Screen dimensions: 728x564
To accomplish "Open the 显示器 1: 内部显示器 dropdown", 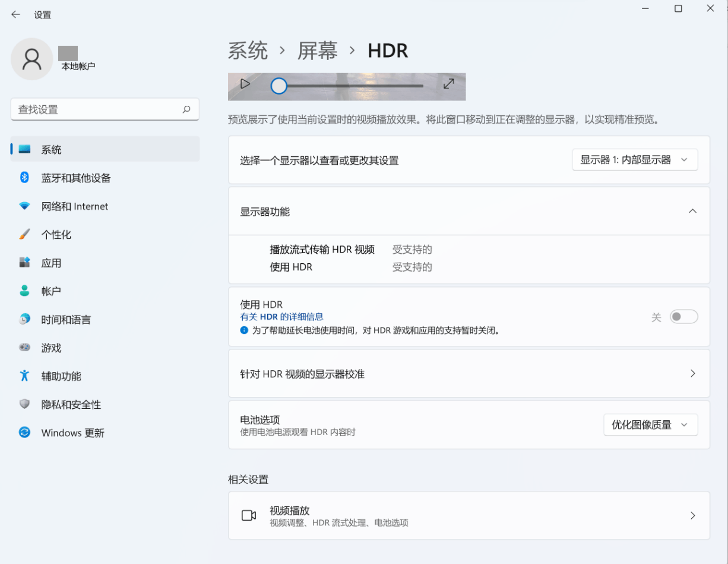I will (x=635, y=160).
